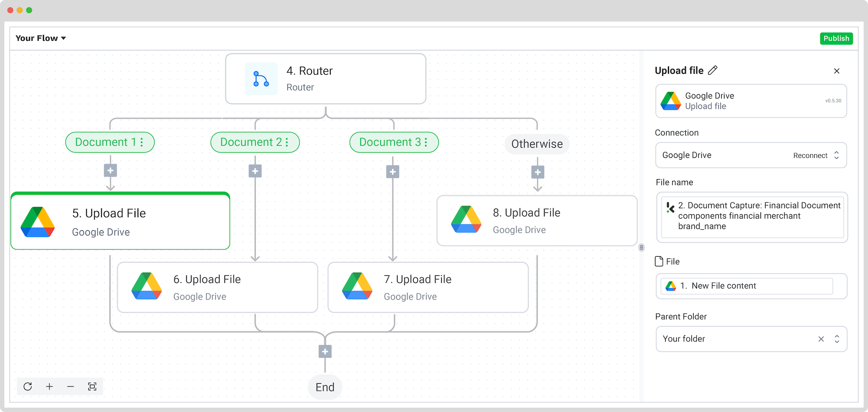
Task: Click the reset view circular arrow icon
Action: tap(28, 386)
